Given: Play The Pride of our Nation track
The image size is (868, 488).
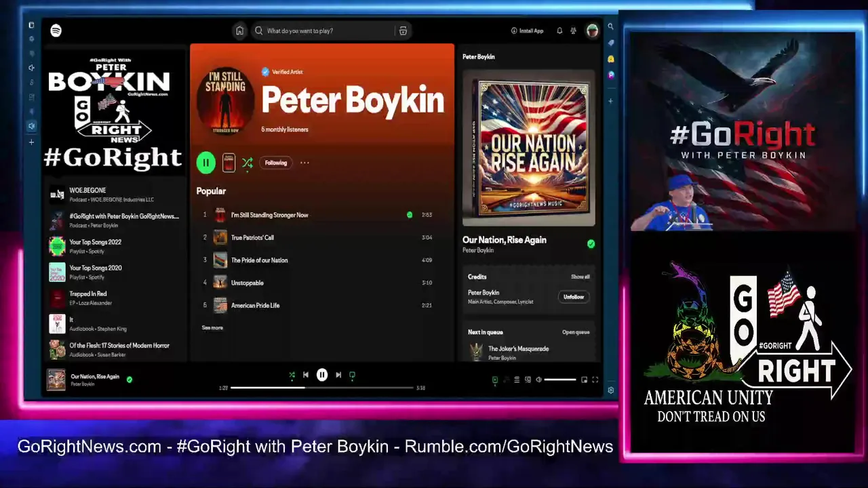Looking at the screenshot, I should (259, 260).
